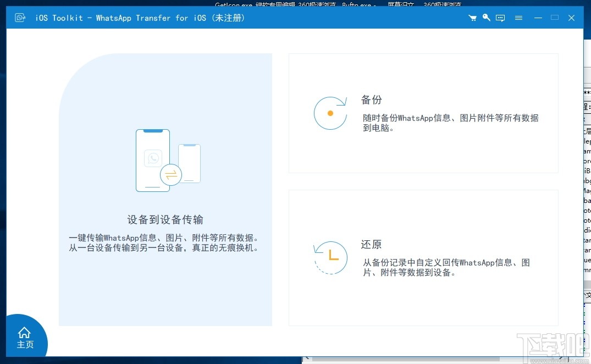Click the two phones transfer illustration
This screenshot has height=364, width=591.
[x=168, y=161]
